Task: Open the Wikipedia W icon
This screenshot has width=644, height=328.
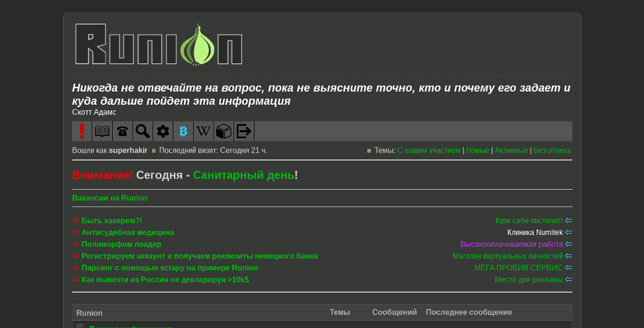Action: 204,131
